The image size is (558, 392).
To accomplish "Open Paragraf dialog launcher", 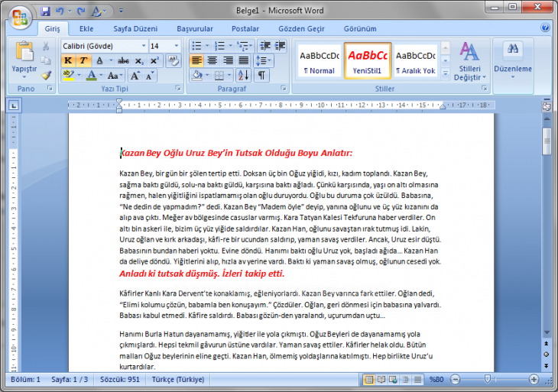I will point(284,88).
